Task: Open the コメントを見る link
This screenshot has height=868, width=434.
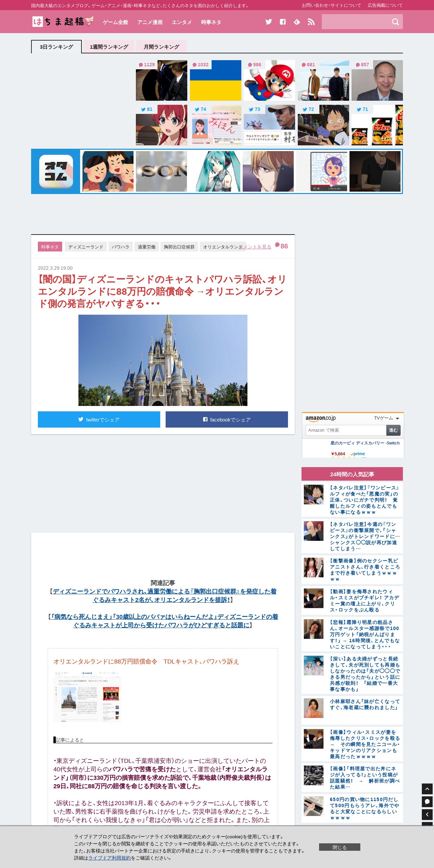Action: click(255, 247)
